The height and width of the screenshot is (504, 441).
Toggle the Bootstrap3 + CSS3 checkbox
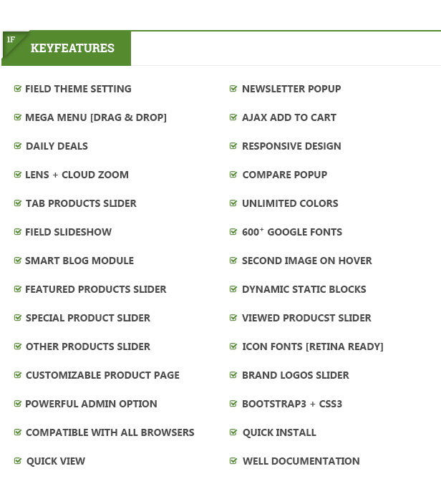tap(233, 404)
